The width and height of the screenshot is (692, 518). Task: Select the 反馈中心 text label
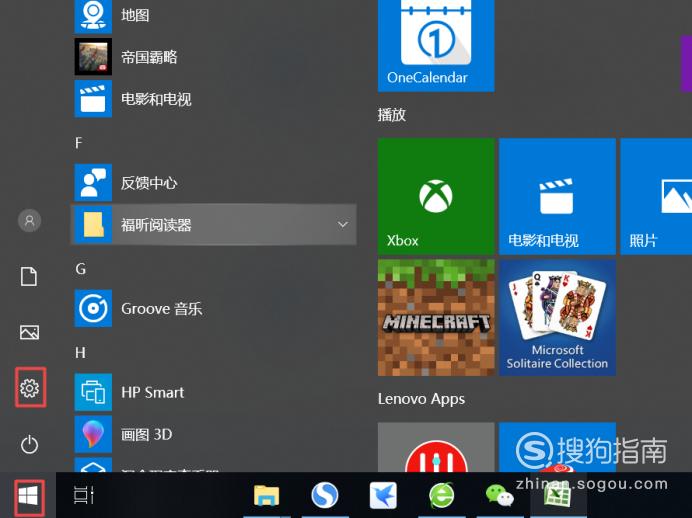coord(149,183)
